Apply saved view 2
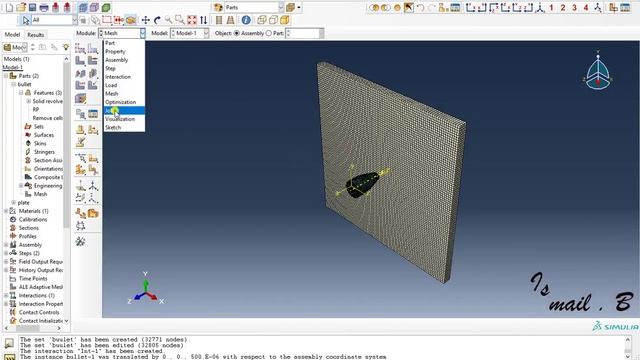 (562, 7)
